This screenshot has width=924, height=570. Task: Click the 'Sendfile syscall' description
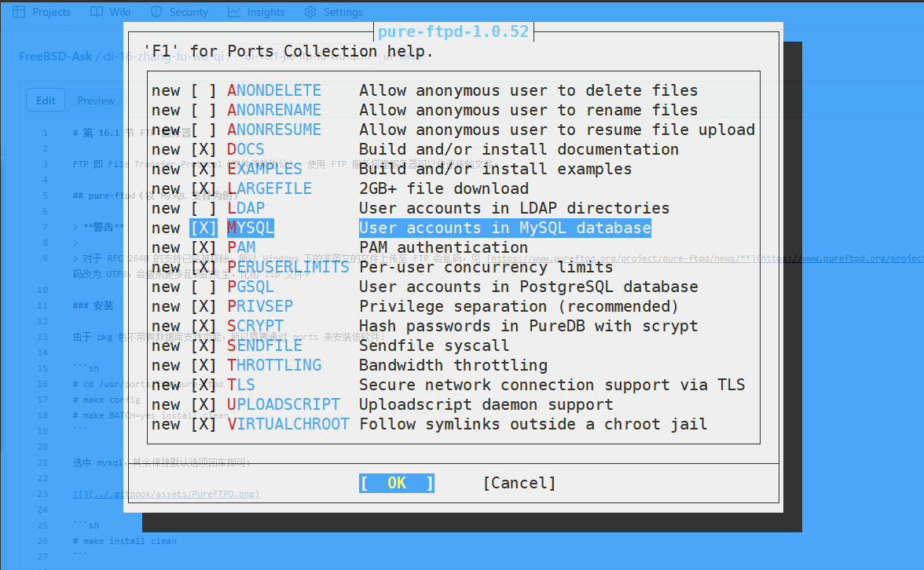click(434, 345)
